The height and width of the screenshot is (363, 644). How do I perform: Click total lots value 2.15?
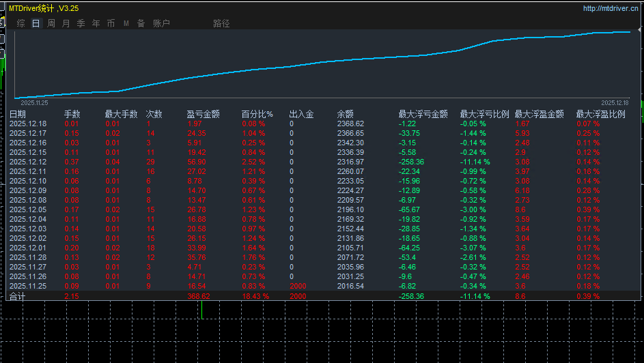coord(72,296)
